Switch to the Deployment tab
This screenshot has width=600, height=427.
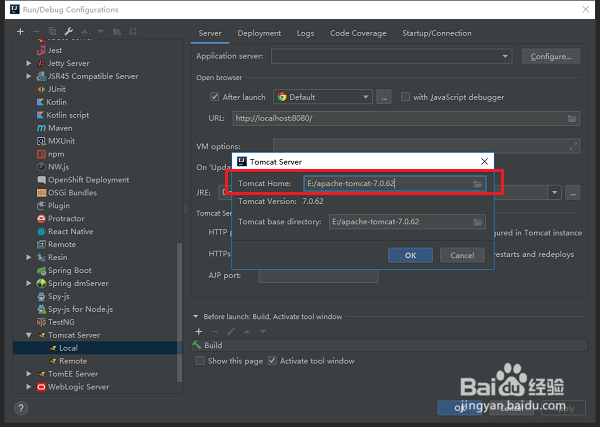click(259, 33)
